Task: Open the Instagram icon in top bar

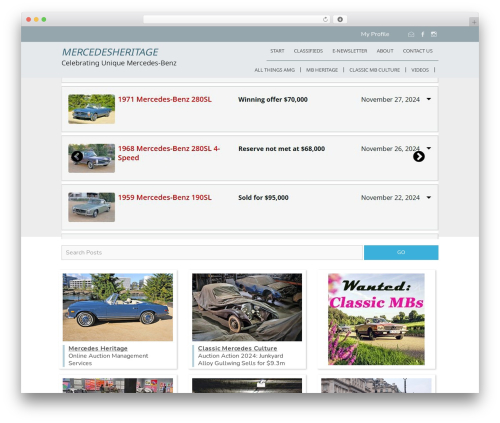Action: [x=434, y=34]
